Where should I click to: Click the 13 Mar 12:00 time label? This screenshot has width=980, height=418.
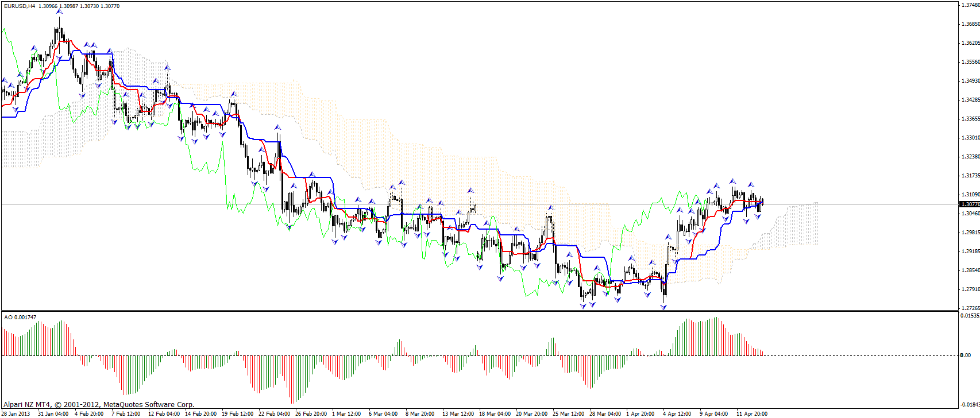point(458,414)
